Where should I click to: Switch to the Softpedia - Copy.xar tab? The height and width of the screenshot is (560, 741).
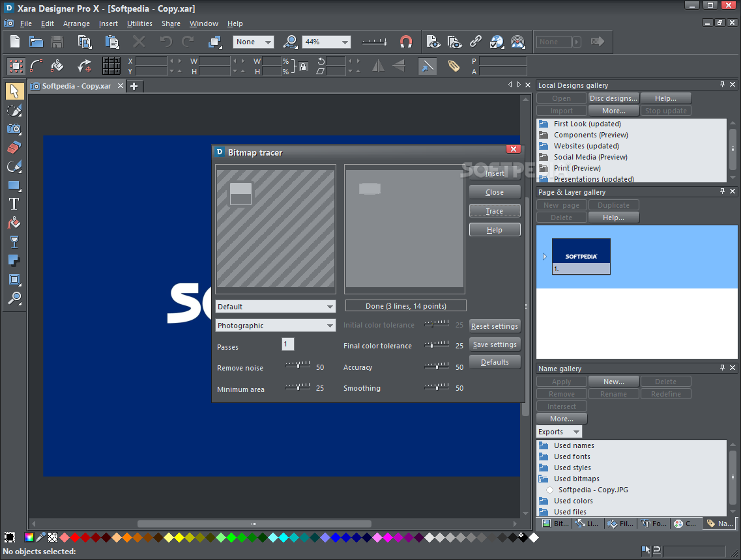[76, 86]
